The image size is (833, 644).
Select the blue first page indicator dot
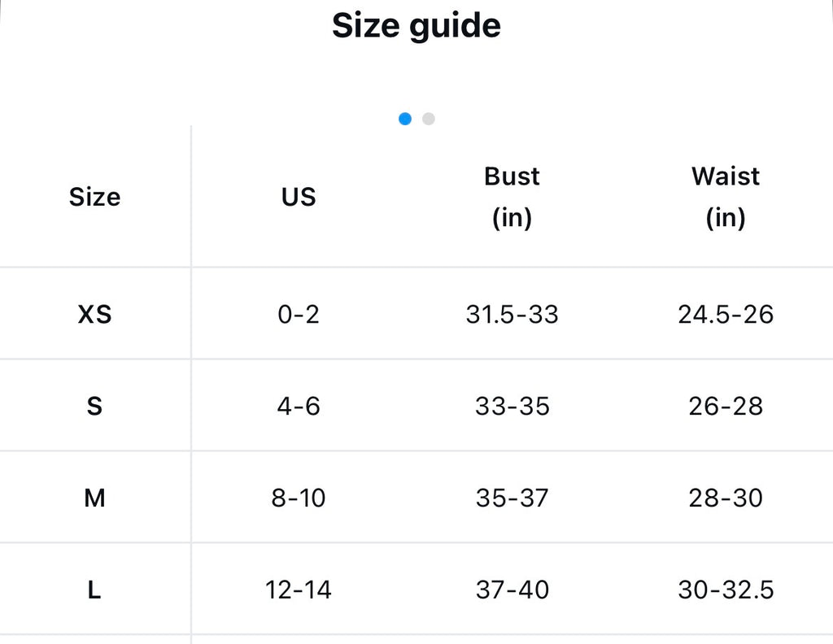click(x=405, y=119)
